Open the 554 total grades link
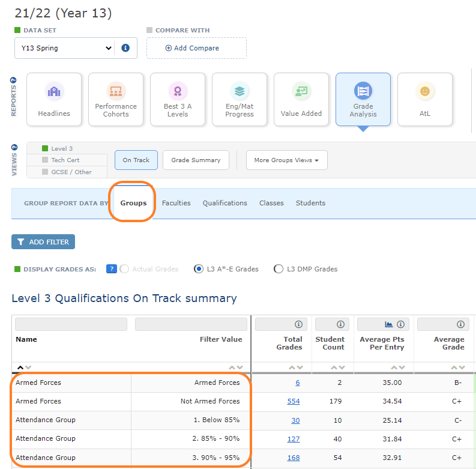 [x=294, y=401]
